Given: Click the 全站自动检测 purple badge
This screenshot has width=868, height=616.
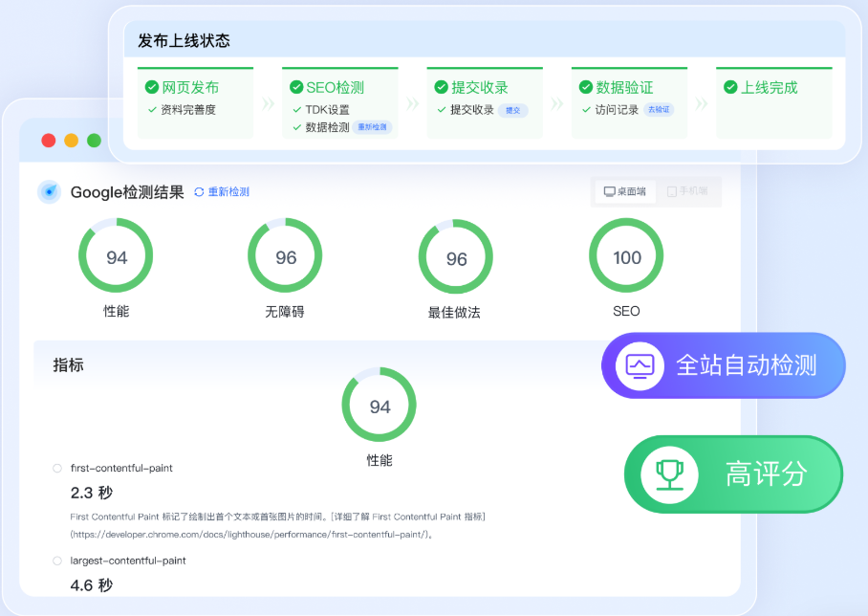Looking at the screenshot, I should [723, 365].
